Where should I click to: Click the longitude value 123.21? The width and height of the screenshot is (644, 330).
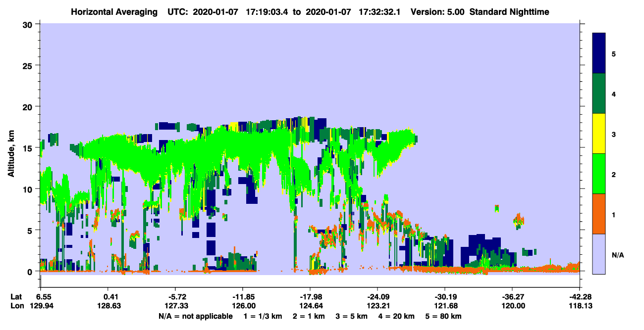377,306
